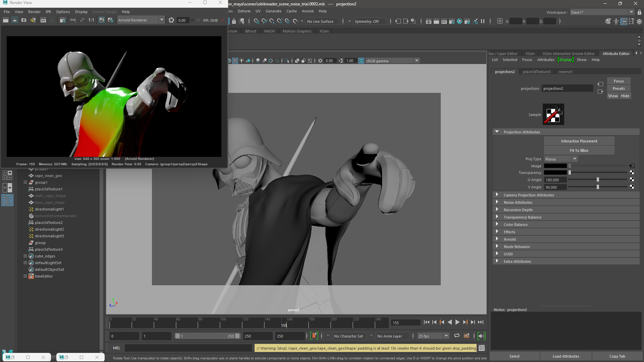Click the Interactive Placement button
The image size is (644, 362).
click(x=579, y=141)
